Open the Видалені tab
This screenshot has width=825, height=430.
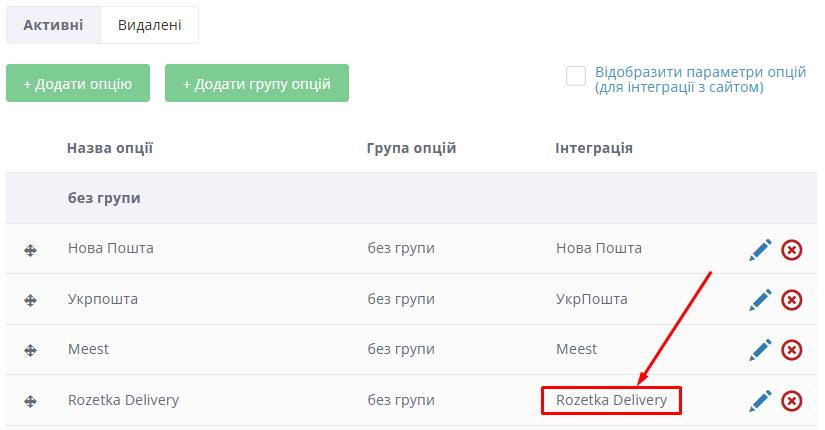click(149, 25)
